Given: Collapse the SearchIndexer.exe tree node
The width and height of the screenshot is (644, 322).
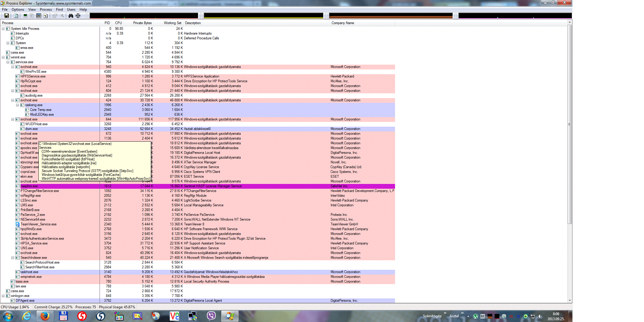Looking at the screenshot, I should coord(13,258).
